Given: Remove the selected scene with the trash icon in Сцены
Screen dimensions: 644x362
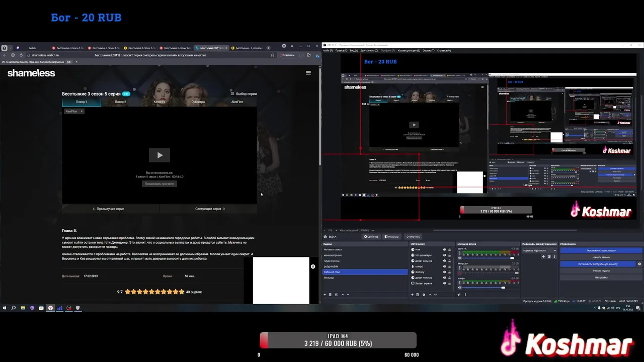Looking at the screenshot, I should coord(330,295).
